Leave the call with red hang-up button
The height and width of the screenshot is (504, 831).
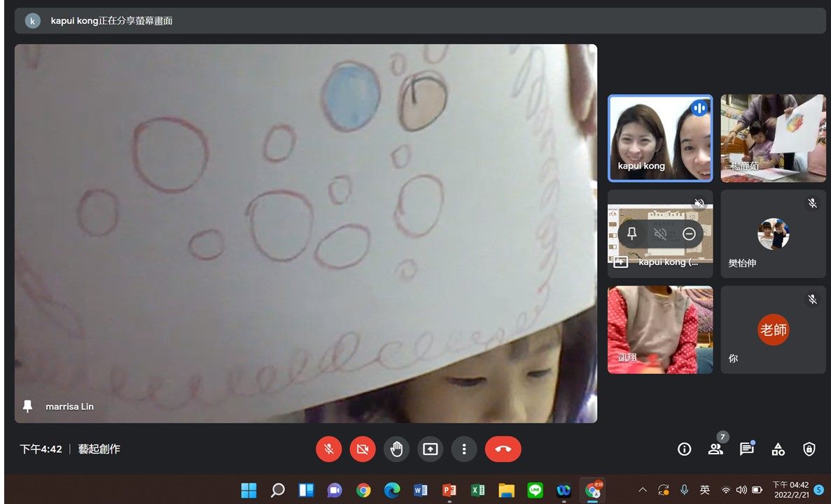pyautogui.click(x=503, y=449)
